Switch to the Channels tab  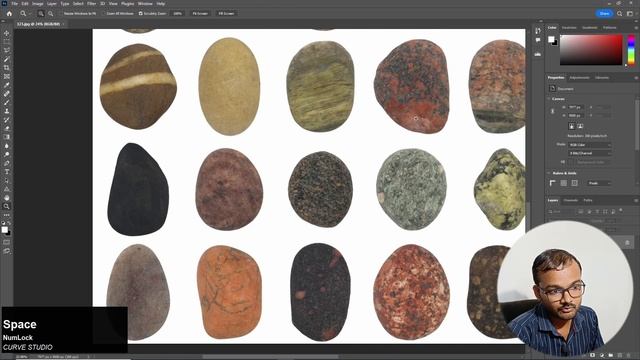point(571,200)
